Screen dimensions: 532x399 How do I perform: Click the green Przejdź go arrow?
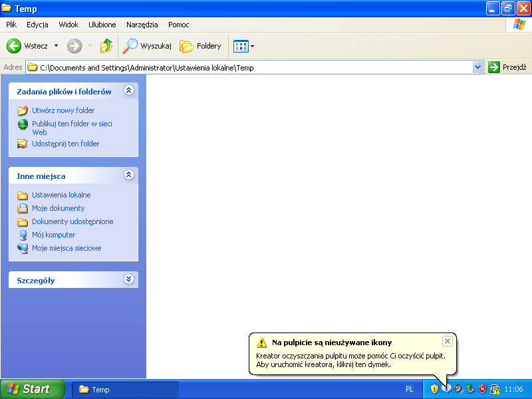494,67
